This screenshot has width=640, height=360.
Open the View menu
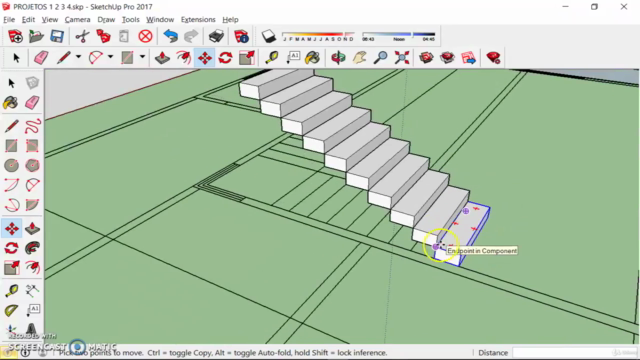[x=50, y=20]
